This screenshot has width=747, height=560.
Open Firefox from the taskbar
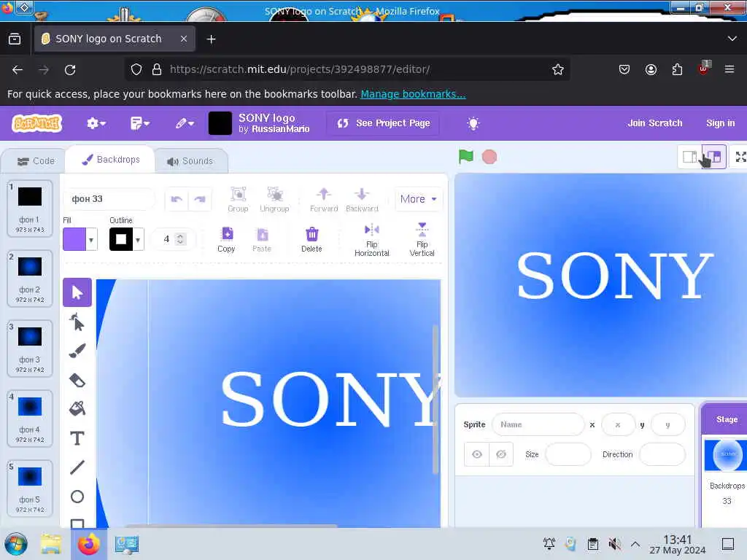89,544
